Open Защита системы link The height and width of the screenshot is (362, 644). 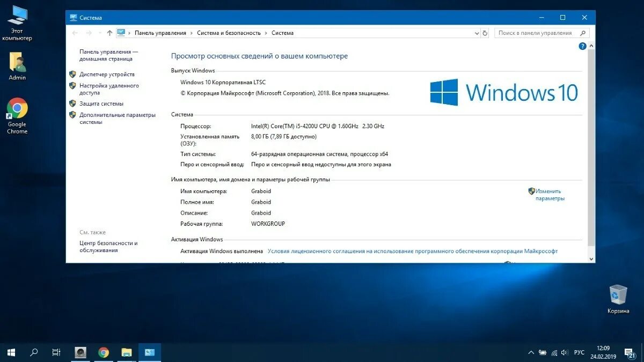[101, 104]
